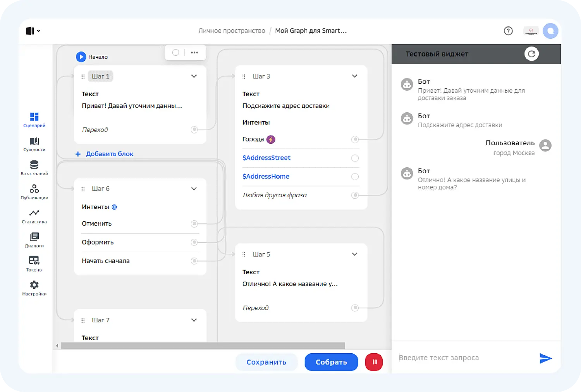Send the message with arrow icon
Viewport: 581px width, 392px height.
pyautogui.click(x=545, y=358)
